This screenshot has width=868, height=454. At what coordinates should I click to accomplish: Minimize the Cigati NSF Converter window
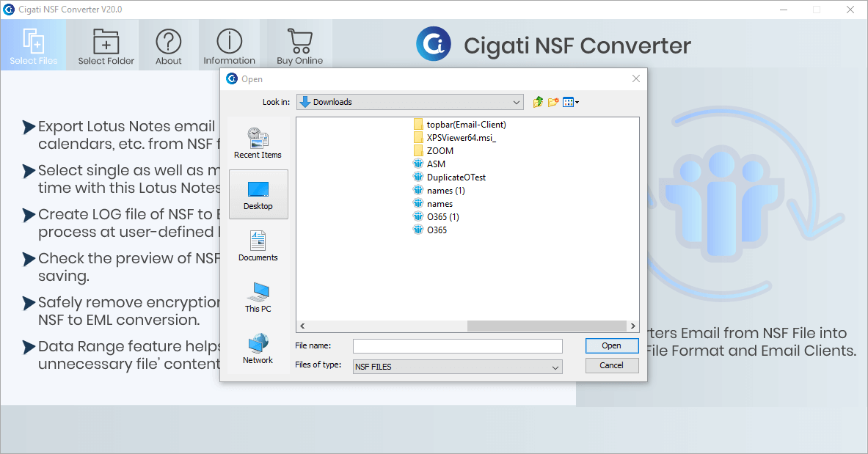point(784,10)
